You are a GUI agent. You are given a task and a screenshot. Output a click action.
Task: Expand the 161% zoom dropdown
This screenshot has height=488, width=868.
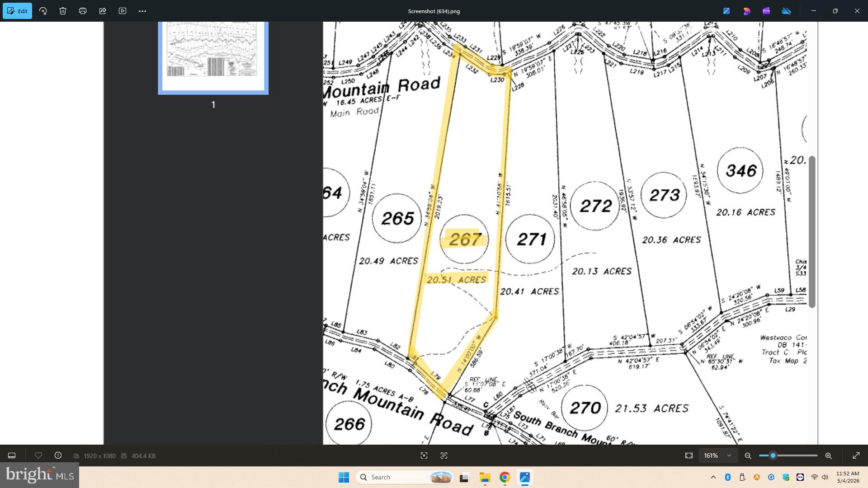(718, 455)
